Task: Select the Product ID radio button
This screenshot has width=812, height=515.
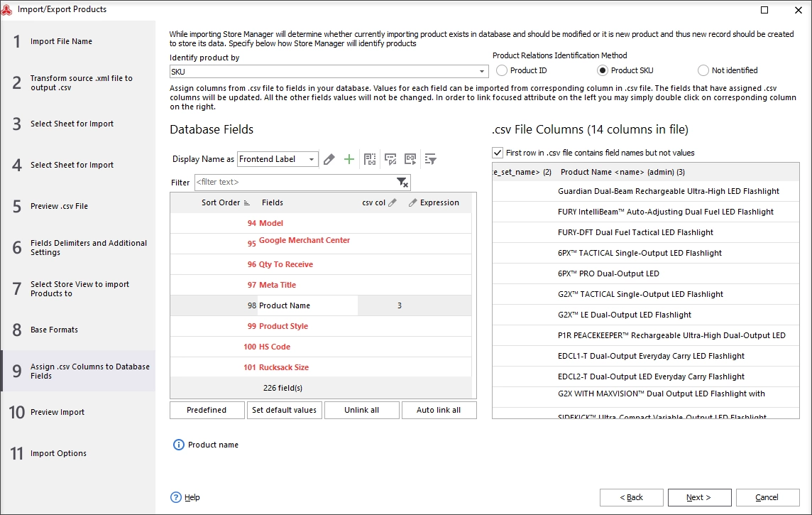Action: [x=501, y=70]
